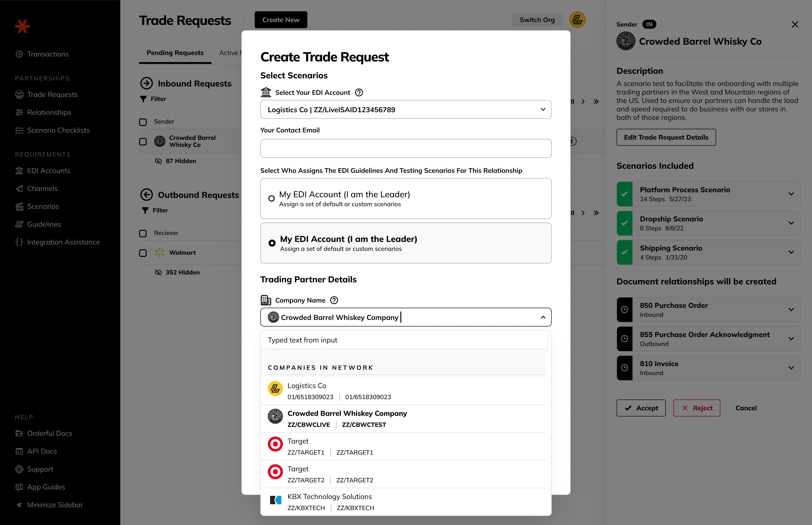Choose Crowded Barrel Whiskey Company in list
812x525 pixels.
[403, 419]
